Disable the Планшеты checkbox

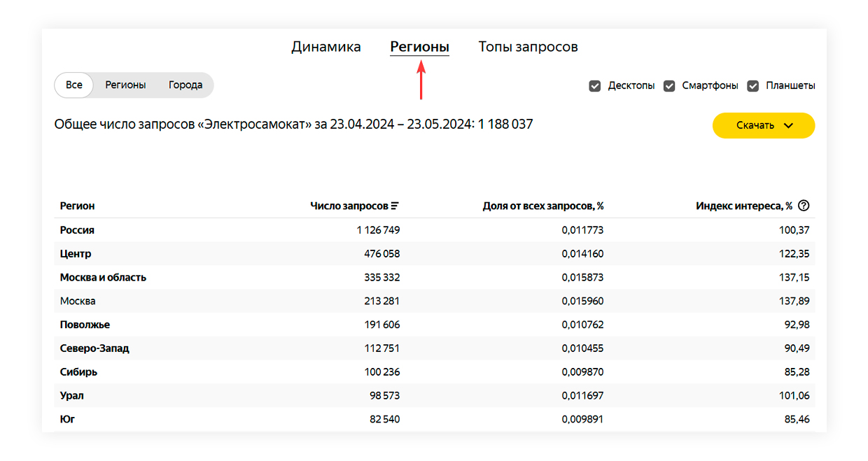(753, 86)
